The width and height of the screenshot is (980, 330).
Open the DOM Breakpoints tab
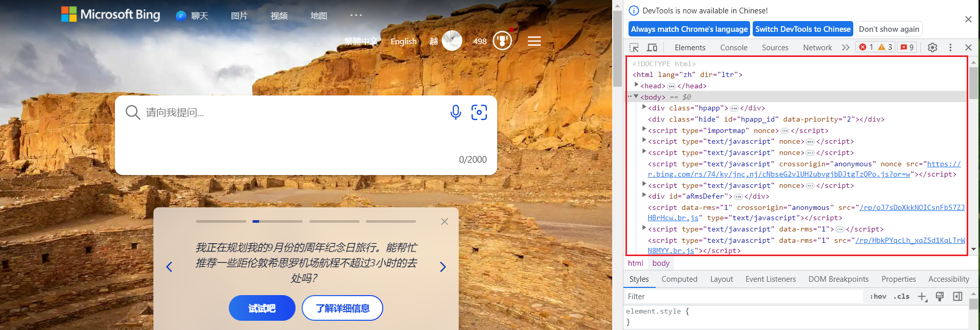[x=838, y=279]
